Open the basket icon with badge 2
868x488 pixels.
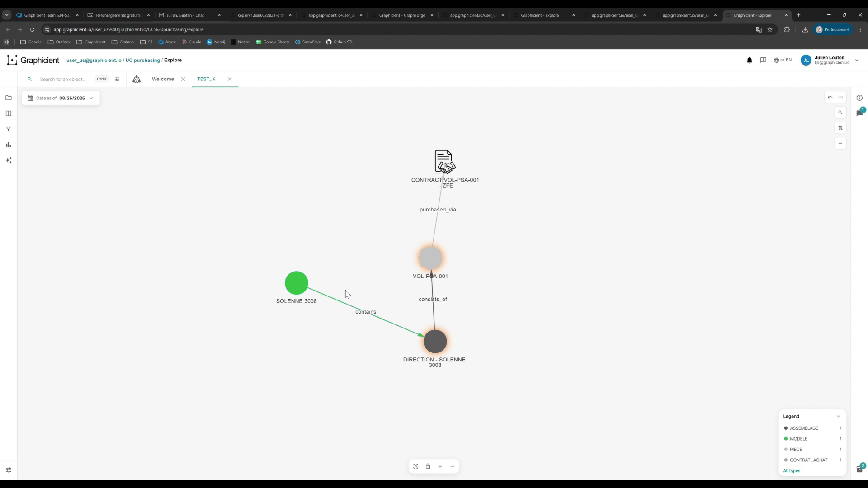(860, 469)
